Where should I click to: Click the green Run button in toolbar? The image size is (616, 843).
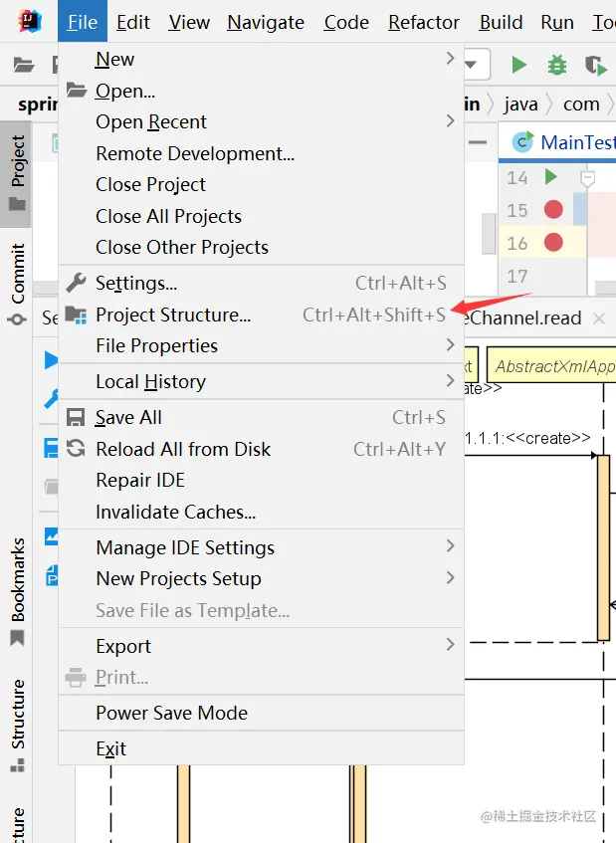click(518, 66)
